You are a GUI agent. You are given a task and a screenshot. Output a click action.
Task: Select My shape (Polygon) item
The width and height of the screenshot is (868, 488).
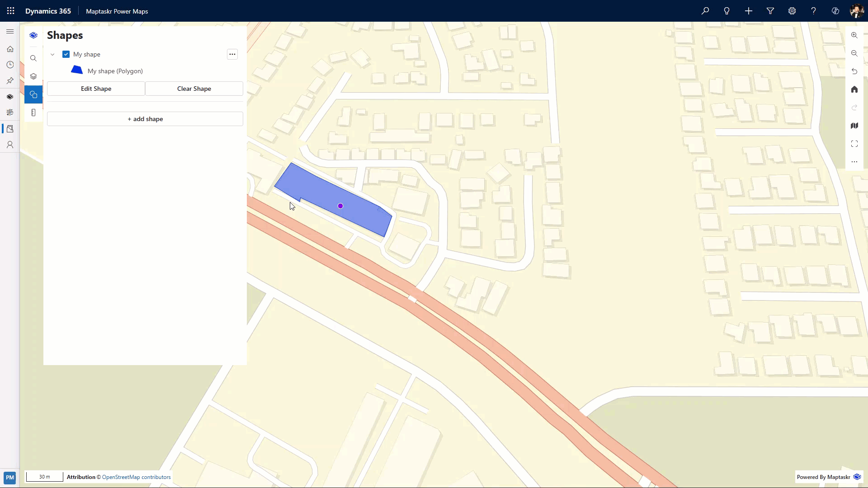(x=115, y=71)
